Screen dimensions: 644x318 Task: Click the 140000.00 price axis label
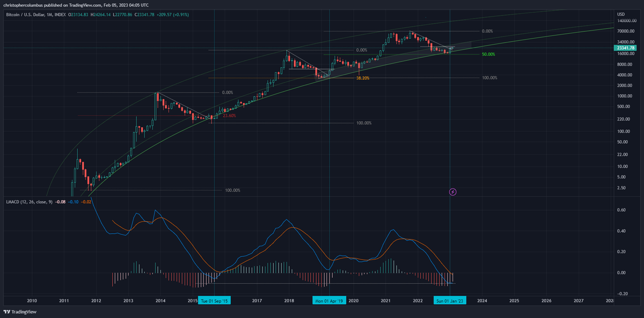pyautogui.click(x=626, y=20)
